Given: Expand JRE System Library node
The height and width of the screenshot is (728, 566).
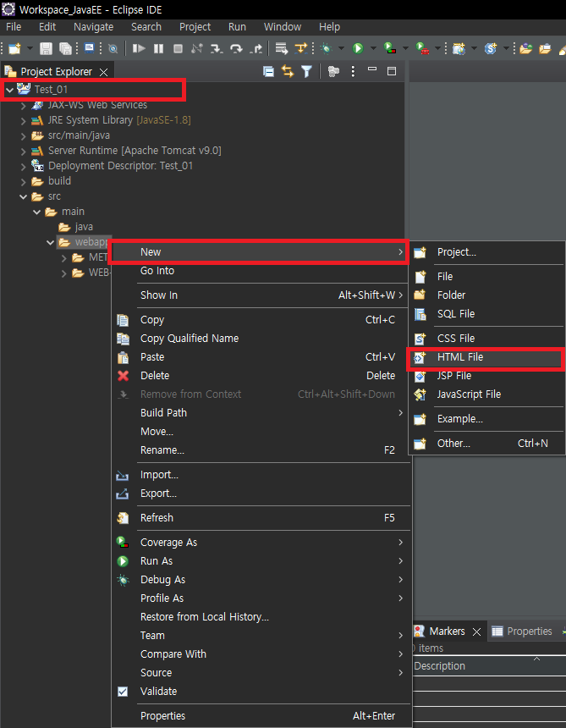Looking at the screenshot, I should point(23,121).
